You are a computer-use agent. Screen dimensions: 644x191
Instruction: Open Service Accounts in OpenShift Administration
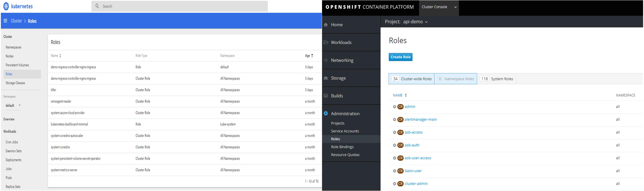pos(345,131)
